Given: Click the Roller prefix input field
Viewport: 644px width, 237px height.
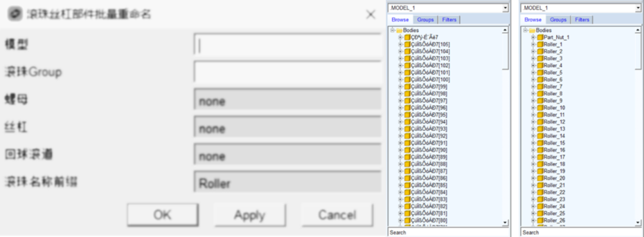Looking at the screenshot, I should pos(287,183).
